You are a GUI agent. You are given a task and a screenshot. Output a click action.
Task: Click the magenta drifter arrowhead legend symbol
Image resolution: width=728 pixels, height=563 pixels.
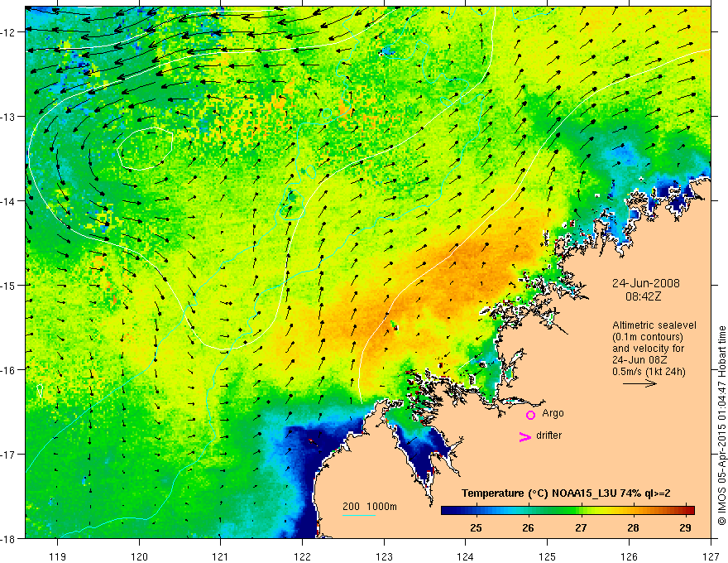point(524,437)
